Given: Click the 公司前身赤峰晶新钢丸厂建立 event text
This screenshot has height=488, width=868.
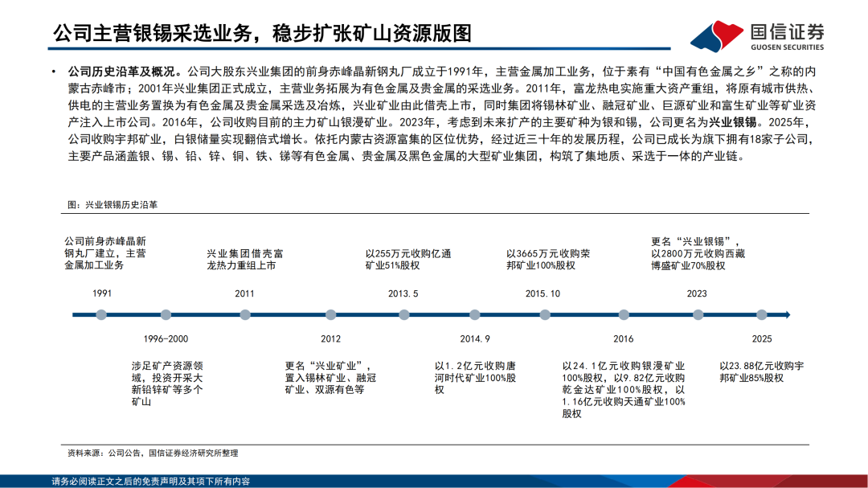Looking at the screenshot, I should 105,254.
